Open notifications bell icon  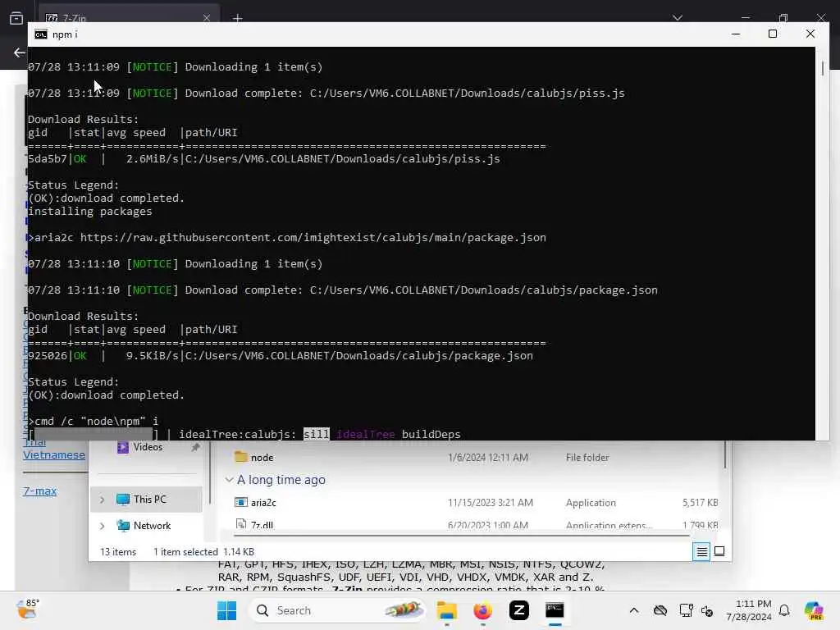(x=784, y=610)
